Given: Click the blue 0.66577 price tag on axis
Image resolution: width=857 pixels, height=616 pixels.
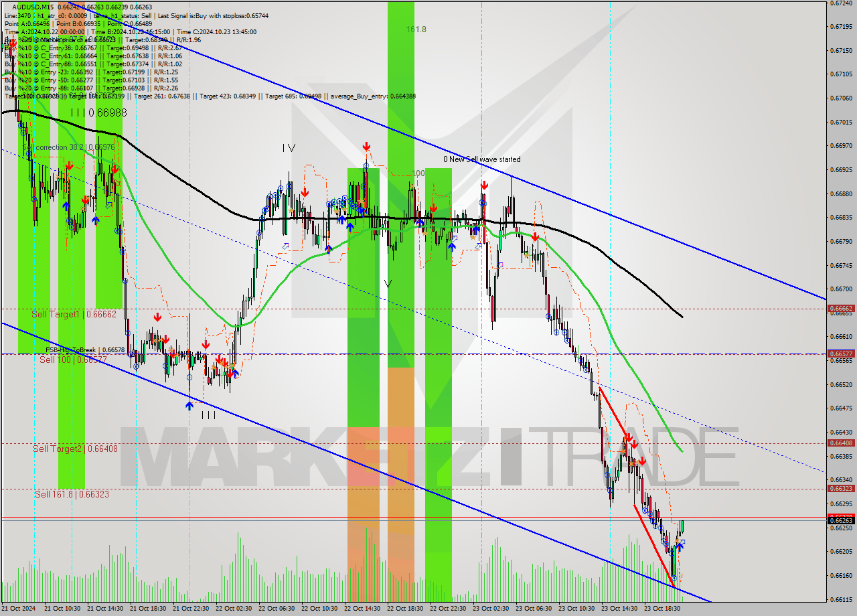Looking at the screenshot, I should pos(841,354).
